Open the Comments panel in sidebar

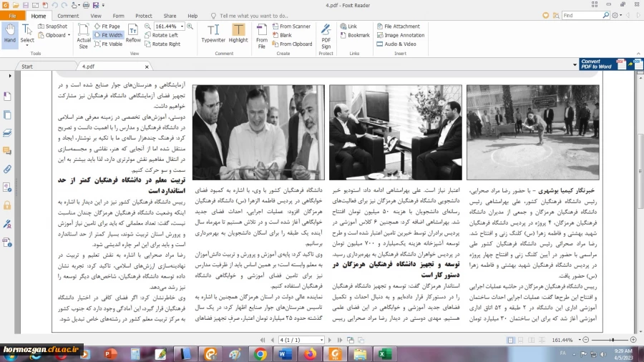tap(7, 151)
